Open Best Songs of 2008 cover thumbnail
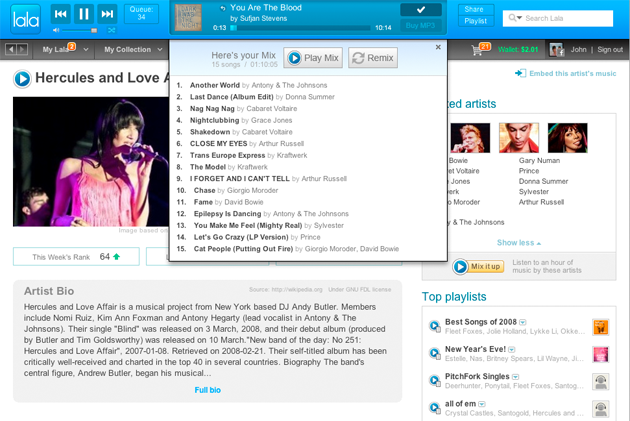The height and width of the screenshot is (421, 630). tap(601, 327)
